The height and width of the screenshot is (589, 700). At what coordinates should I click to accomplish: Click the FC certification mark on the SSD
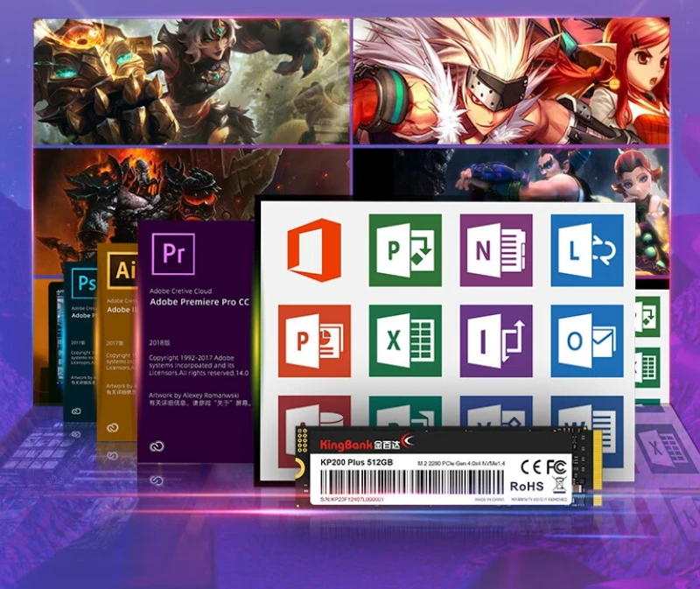coord(556,467)
